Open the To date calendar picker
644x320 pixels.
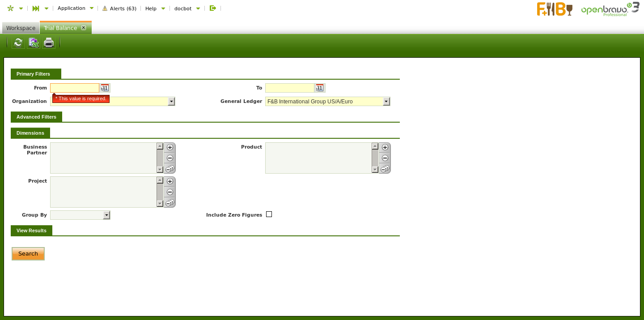[x=319, y=88]
